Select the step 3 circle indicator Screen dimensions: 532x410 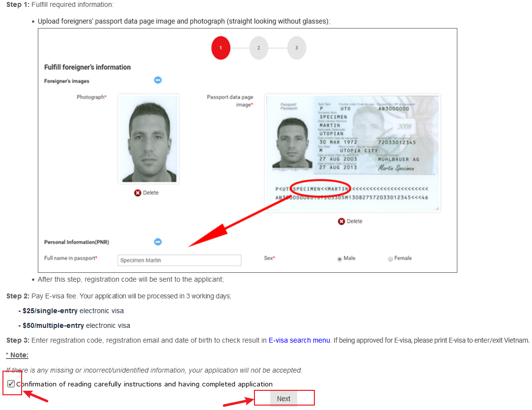pyautogui.click(x=297, y=48)
